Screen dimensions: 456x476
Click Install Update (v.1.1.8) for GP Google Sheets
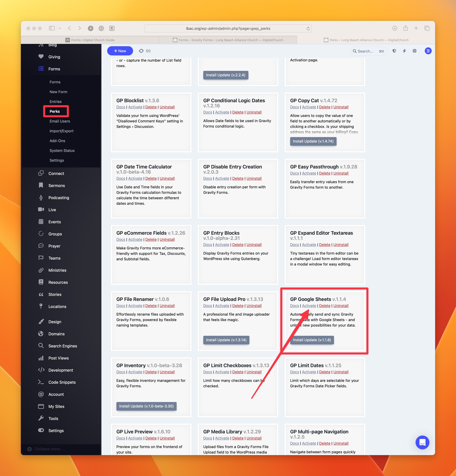point(312,340)
